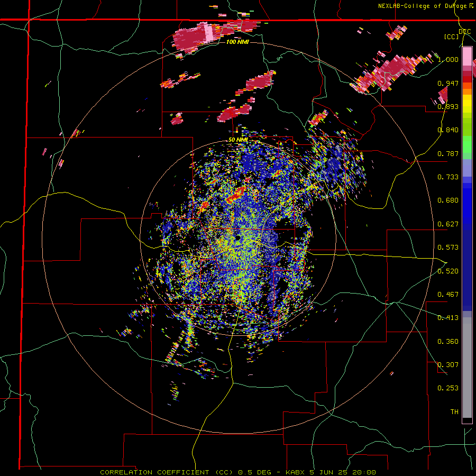
Task: Select the 0.307 scale label
Action: pos(448,365)
